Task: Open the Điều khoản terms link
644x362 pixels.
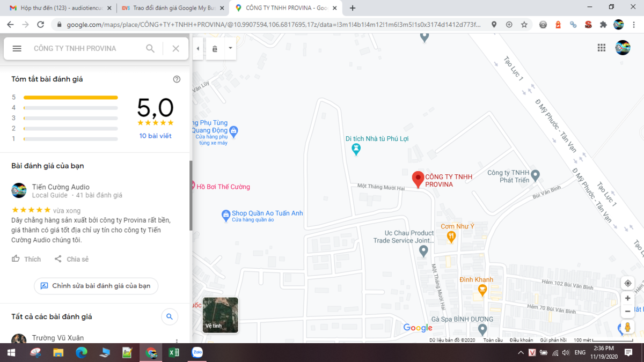Action: (521, 340)
